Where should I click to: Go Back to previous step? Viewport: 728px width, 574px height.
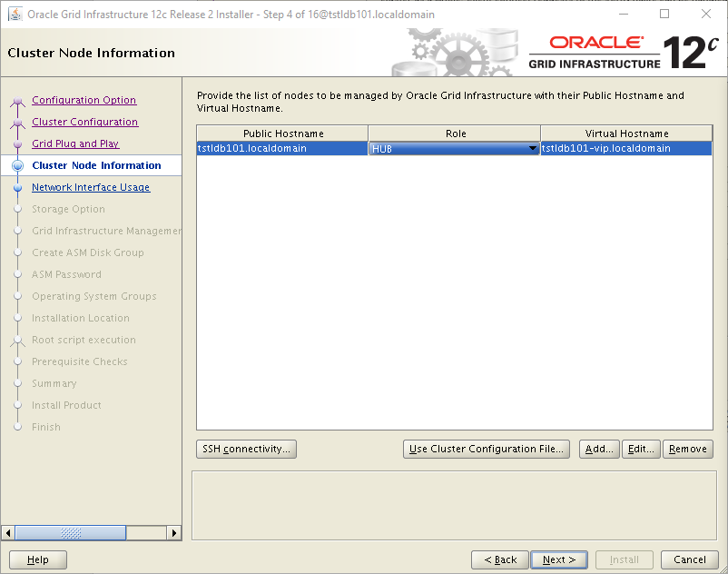point(500,559)
